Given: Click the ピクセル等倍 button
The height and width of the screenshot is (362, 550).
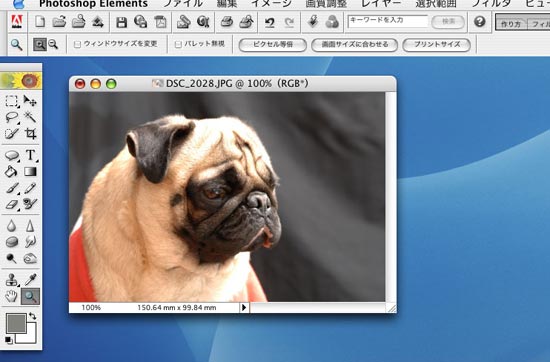Looking at the screenshot, I should 273,45.
